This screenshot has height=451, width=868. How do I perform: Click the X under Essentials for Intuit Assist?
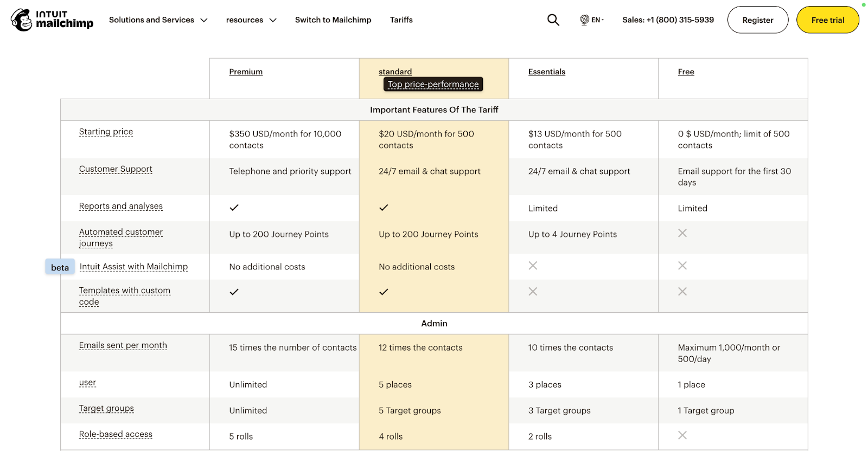point(533,266)
